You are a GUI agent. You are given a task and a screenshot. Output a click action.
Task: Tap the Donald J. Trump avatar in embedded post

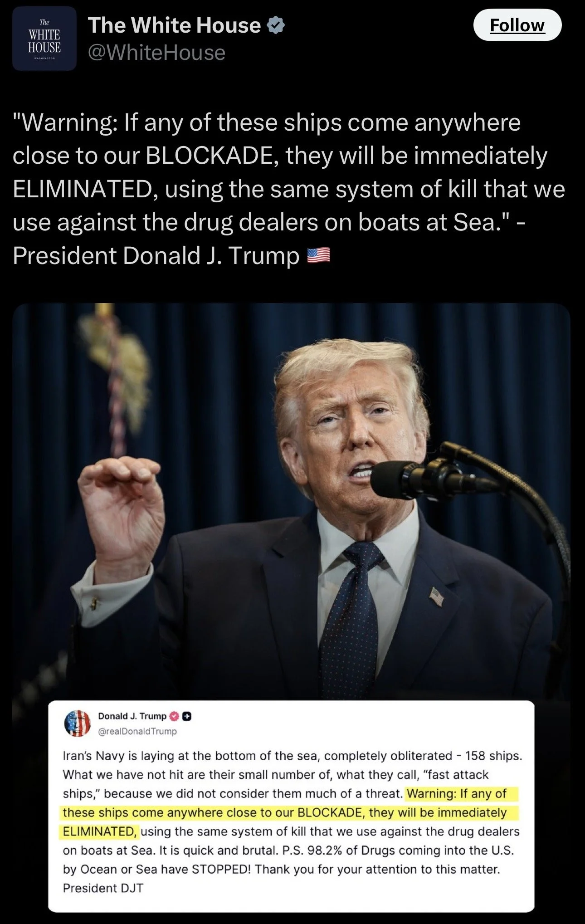pos(78,724)
